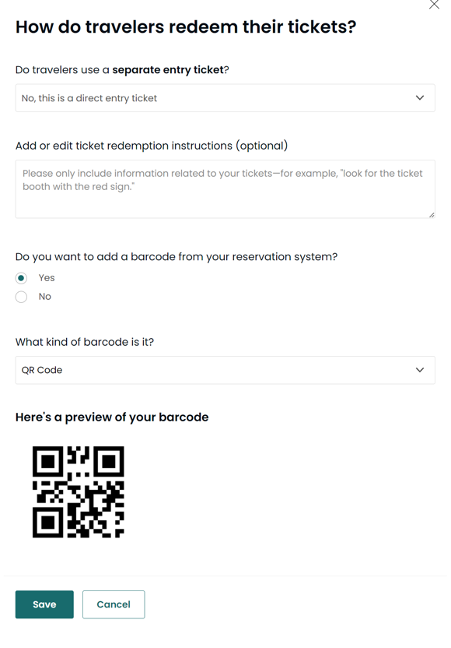Click the 'add a barcode from your reservation system' question
451x648 pixels.
pyautogui.click(x=177, y=257)
